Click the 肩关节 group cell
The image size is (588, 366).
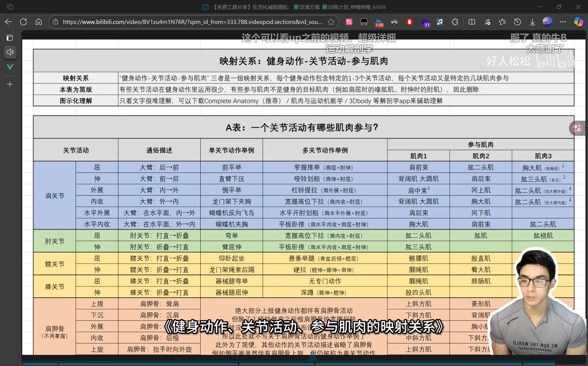click(x=55, y=196)
